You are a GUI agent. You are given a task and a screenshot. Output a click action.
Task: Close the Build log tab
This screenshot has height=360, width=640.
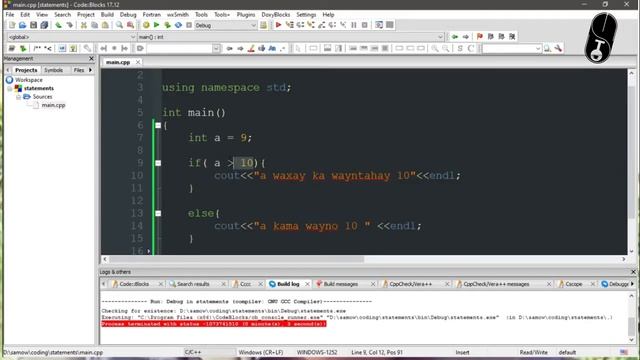[307, 284]
